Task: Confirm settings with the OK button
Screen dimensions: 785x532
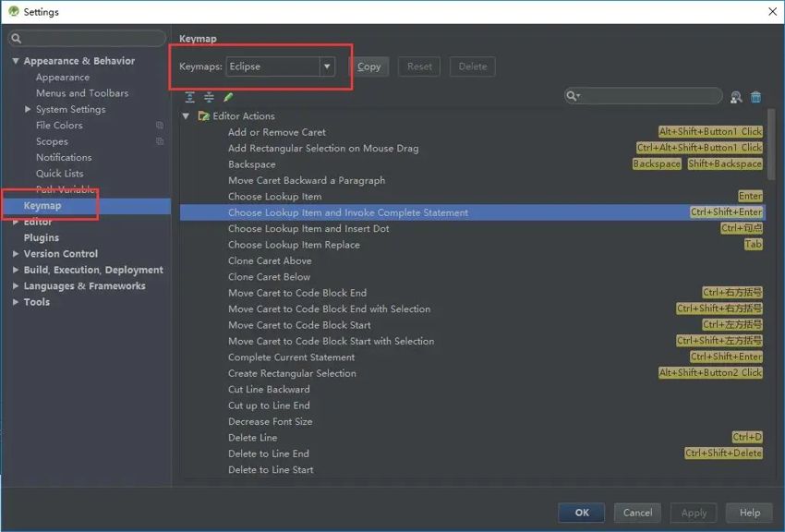Action: (582, 513)
